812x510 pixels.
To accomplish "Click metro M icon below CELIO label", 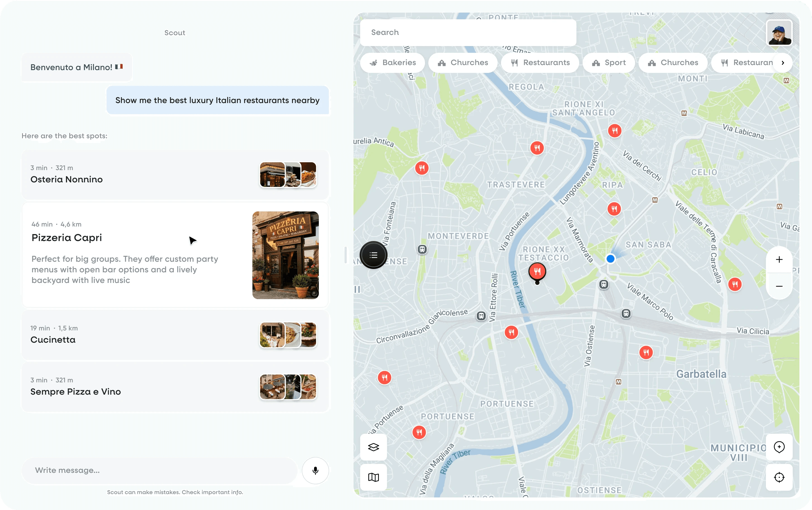I will [x=655, y=200].
